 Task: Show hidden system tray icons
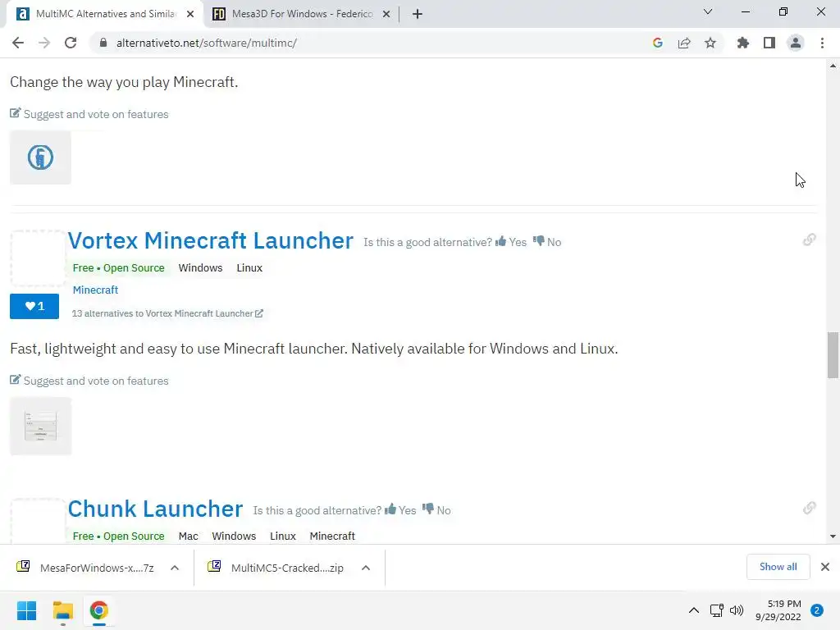(x=694, y=610)
